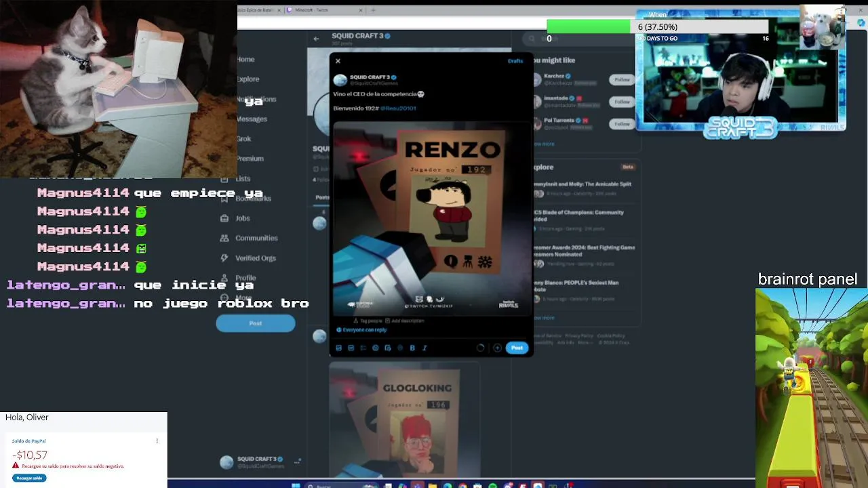Follow the imantado account
Screen dimensions: 868x488
(622, 102)
